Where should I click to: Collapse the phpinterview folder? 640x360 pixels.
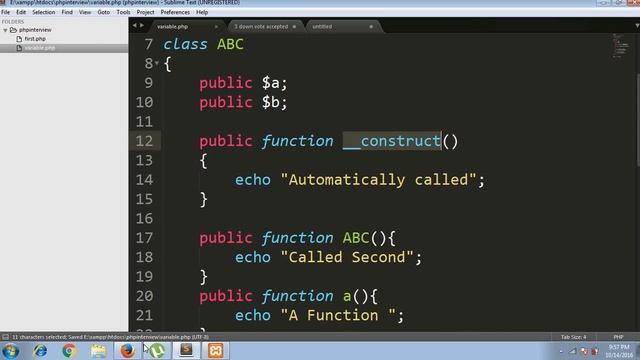(x=5, y=30)
